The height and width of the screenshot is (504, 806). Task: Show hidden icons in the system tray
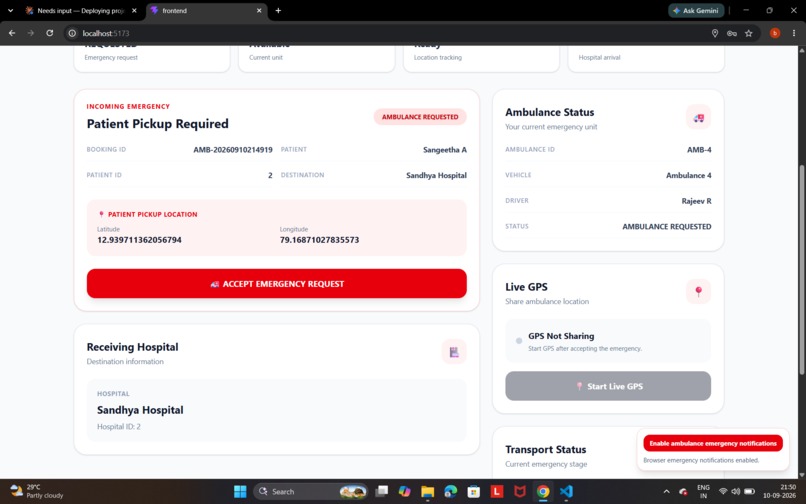pyautogui.click(x=666, y=491)
